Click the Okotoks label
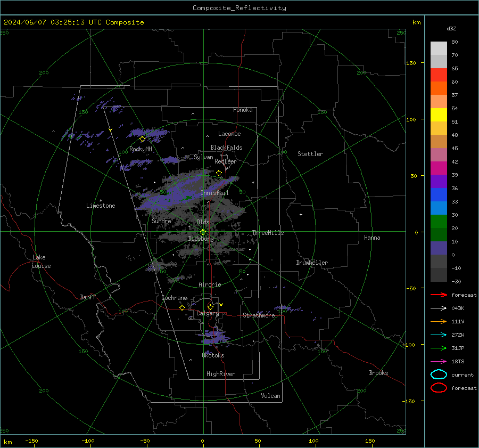Image resolution: width=479 pixels, height=448 pixels. point(213,355)
